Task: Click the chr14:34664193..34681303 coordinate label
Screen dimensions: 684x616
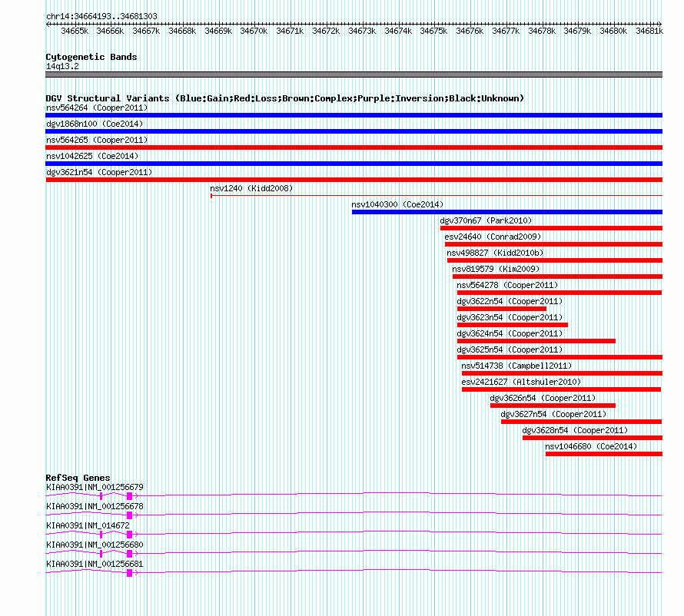Action: pos(101,16)
